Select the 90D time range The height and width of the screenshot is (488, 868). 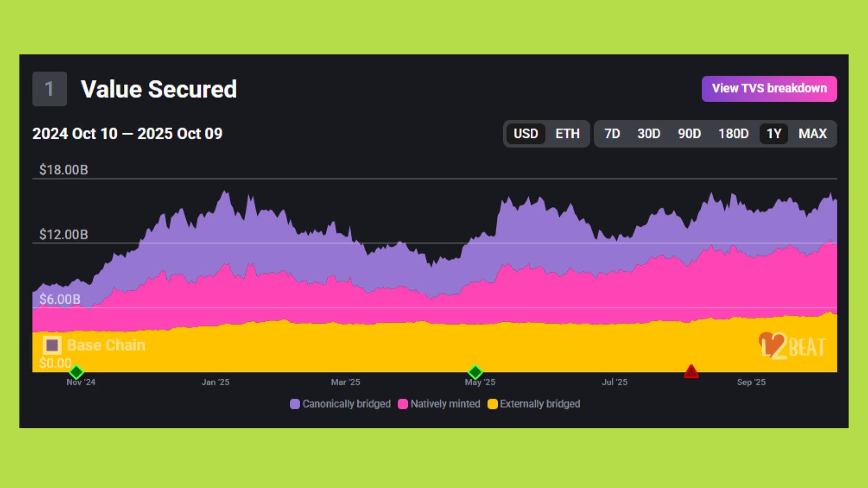pos(689,134)
